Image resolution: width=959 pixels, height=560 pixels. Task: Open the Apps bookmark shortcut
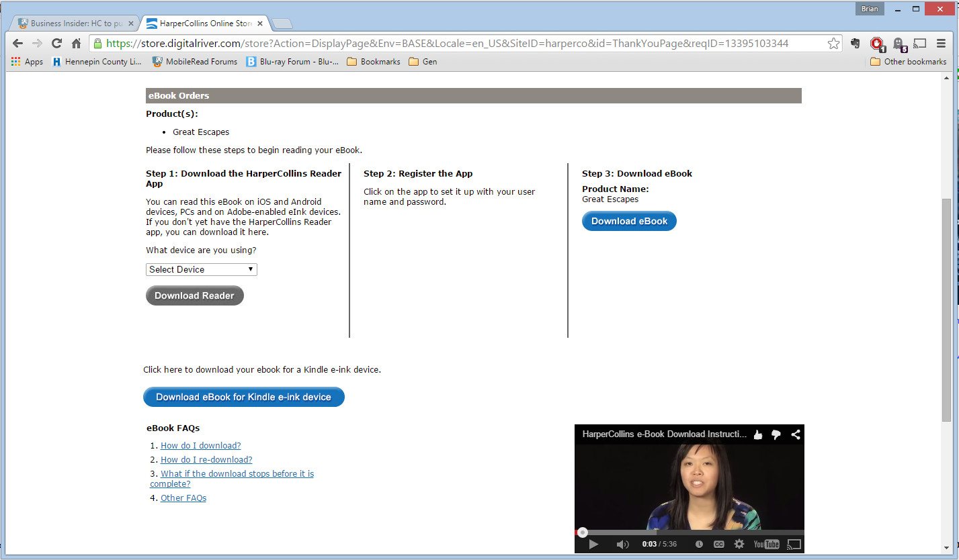[28, 62]
